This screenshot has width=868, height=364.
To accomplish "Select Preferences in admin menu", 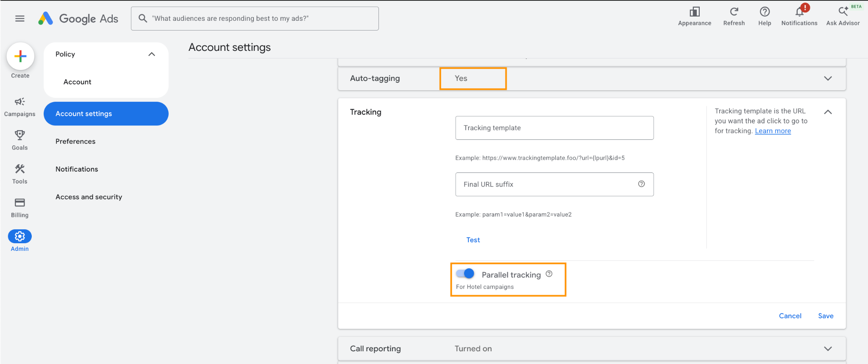I will (x=75, y=142).
